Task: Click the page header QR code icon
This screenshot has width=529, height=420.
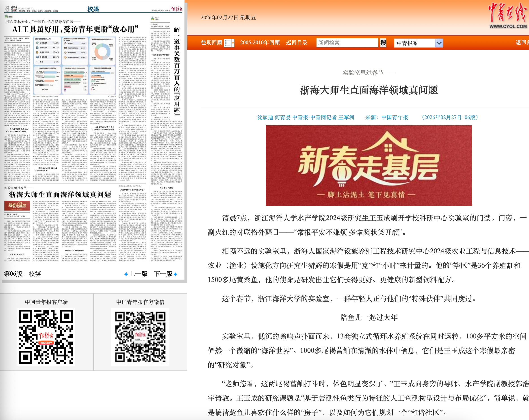Action: [x=14, y=9]
